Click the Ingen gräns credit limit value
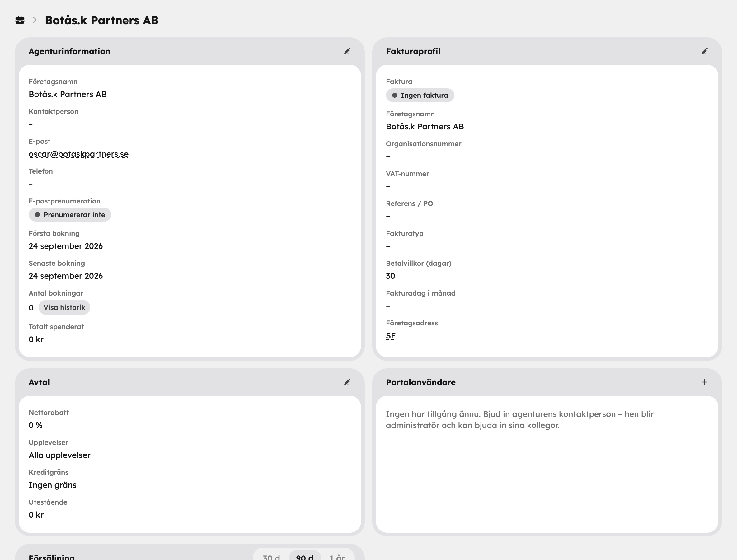The width and height of the screenshot is (737, 560). point(52,485)
